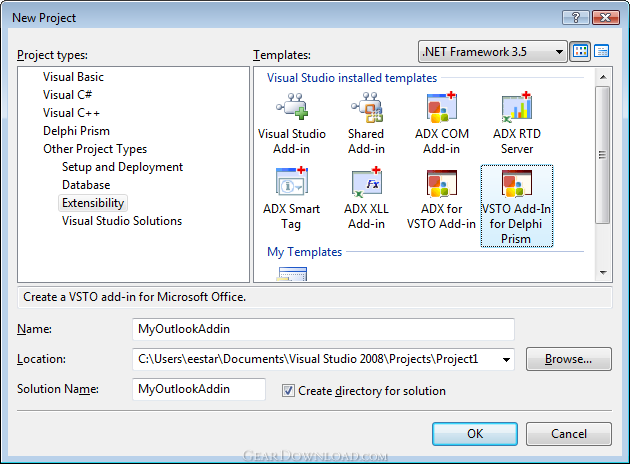The image size is (630, 464).
Task: Open the Location path dropdown arrow
Action: (x=506, y=360)
